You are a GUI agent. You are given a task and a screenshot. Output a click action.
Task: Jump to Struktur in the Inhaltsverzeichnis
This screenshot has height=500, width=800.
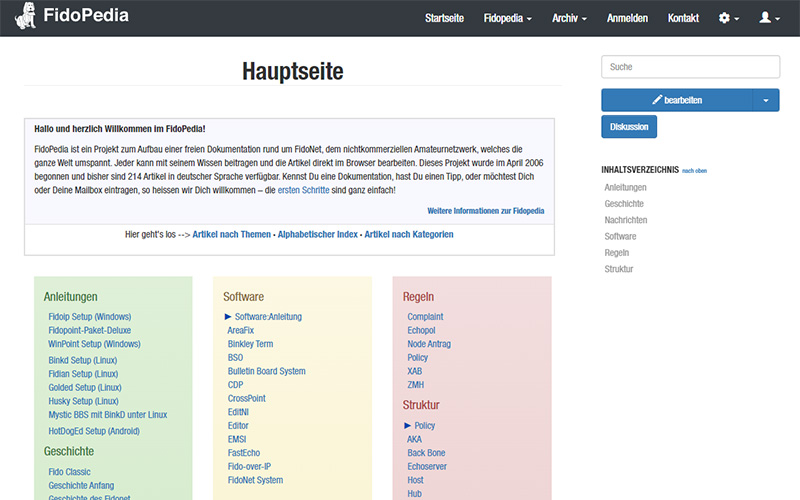coord(619,269)
